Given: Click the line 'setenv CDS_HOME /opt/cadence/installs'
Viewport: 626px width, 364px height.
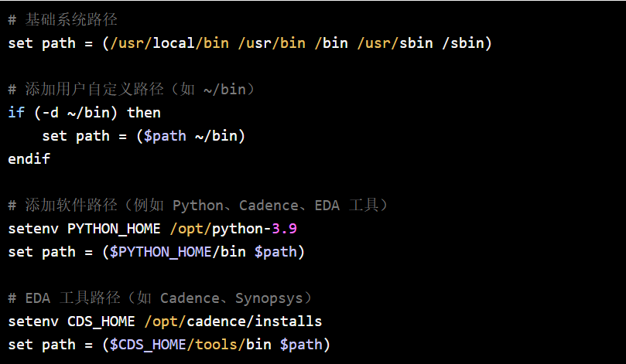Looking at the screenshot, I should pos(165,321).
